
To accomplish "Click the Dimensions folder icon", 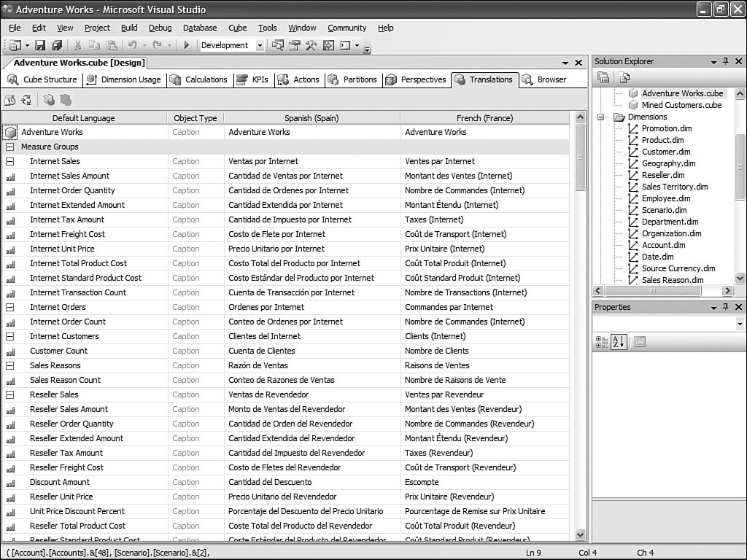I will point(619,117).
